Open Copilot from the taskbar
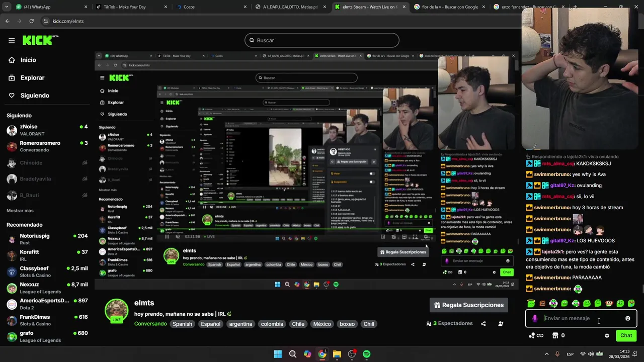This screenshot has height=362, width=644. pos(307,354)
